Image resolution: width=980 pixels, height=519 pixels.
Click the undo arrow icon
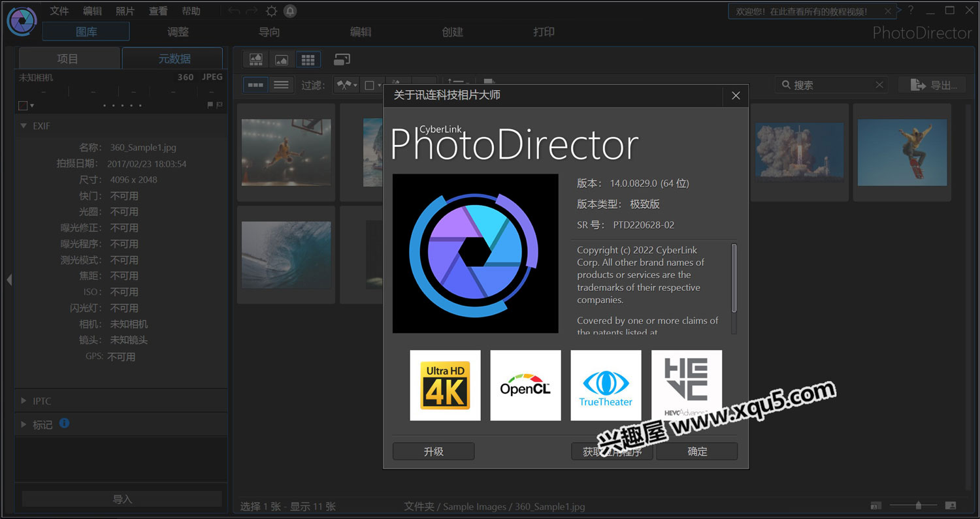tap(234, 11)
